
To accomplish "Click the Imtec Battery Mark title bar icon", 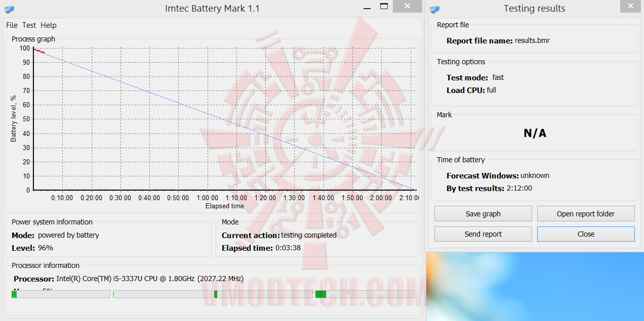I will click(9, 9).
